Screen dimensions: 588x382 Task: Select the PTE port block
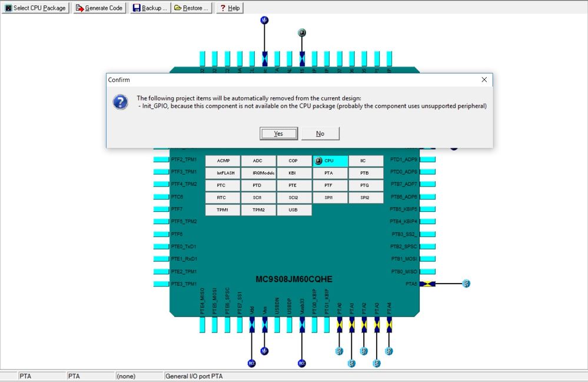[x=294, y=185]
